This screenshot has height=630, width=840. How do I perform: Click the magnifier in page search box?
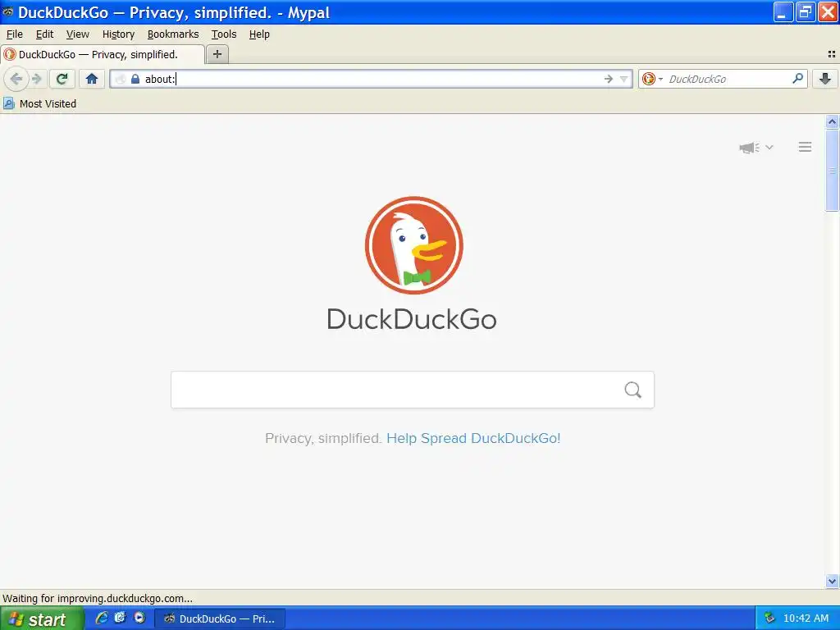pos(632,390)
